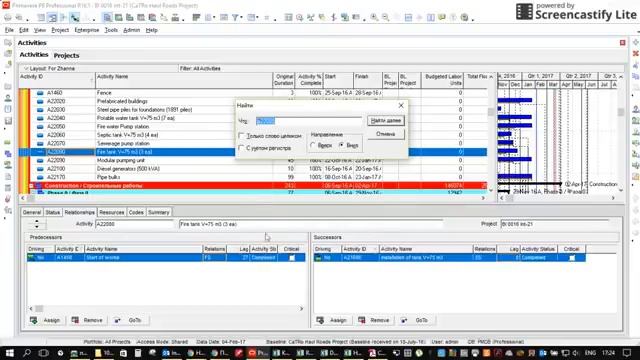Image resolution: width=640 pixels, height=360 pixels.
Task: Toggle the 'Только слово целиком' checkbox
Action: tap(241, 136)
